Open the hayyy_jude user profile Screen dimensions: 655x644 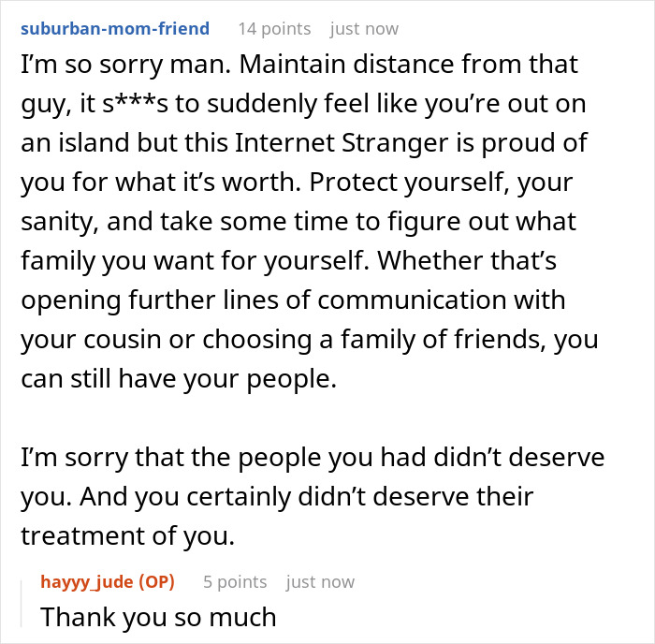pyautogui.click(x=87, y=582)
